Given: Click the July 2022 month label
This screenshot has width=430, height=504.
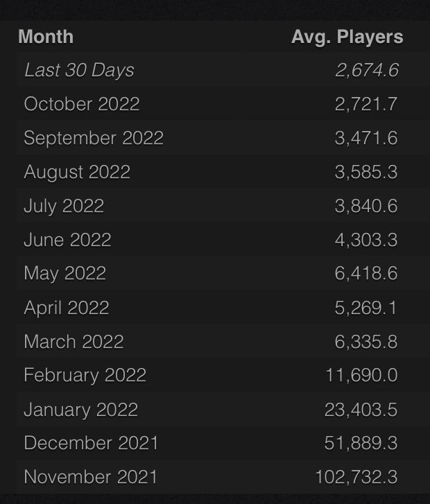Looking at the screenshot, I should point(64,207).
